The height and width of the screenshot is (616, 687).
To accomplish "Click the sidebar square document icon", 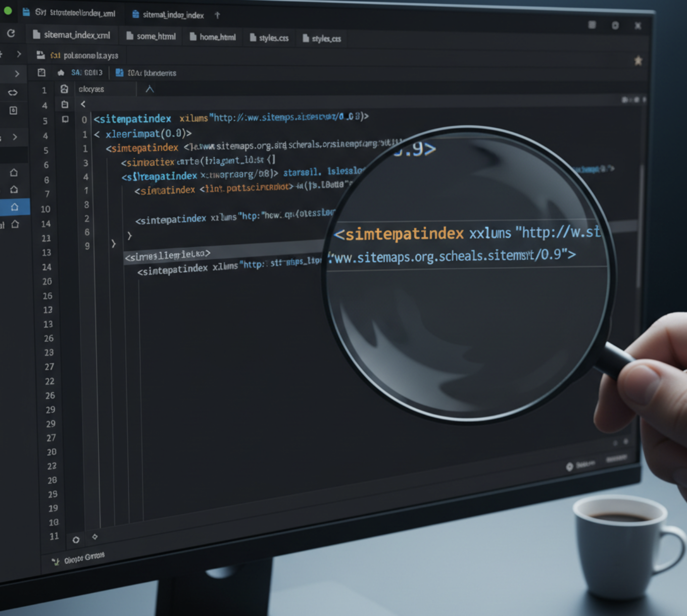I will click(13, 110).
